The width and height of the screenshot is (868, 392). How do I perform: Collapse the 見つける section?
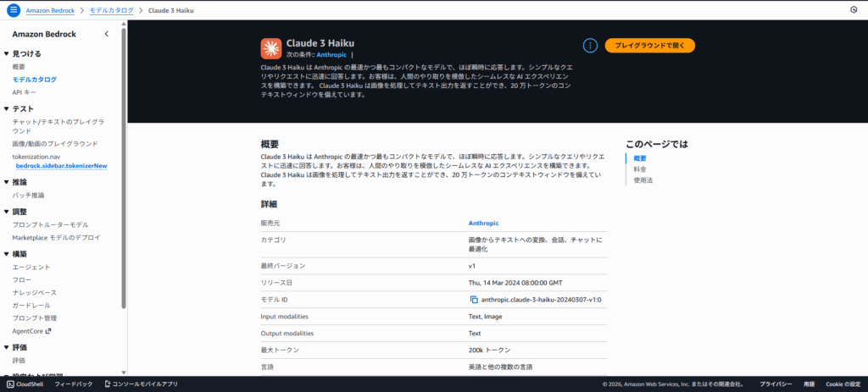pyautogui.click(x=6, y=53)
